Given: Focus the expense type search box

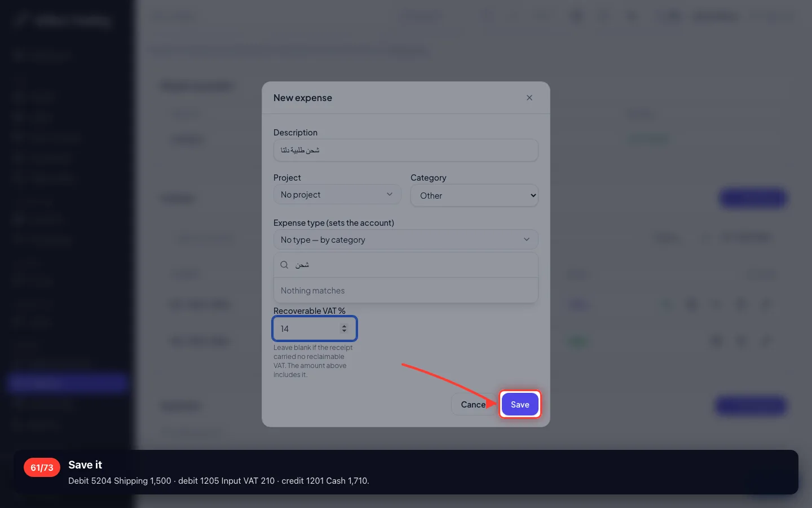Looking at the screenshot, I should point(405,265).
